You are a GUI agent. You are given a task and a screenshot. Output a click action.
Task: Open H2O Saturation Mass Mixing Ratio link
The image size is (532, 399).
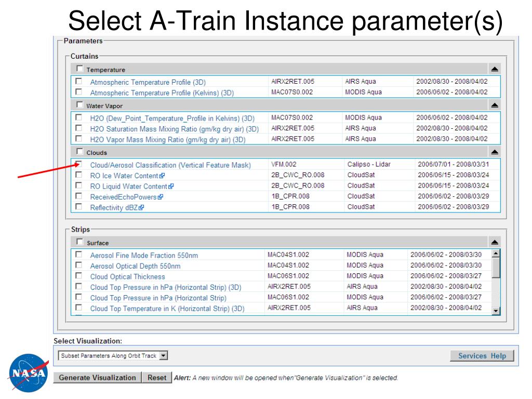pyautogui.click(x=175, y=129)
